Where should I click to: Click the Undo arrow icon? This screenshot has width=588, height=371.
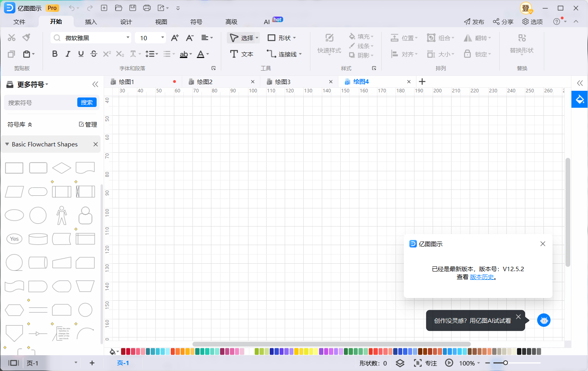(72, 8)
